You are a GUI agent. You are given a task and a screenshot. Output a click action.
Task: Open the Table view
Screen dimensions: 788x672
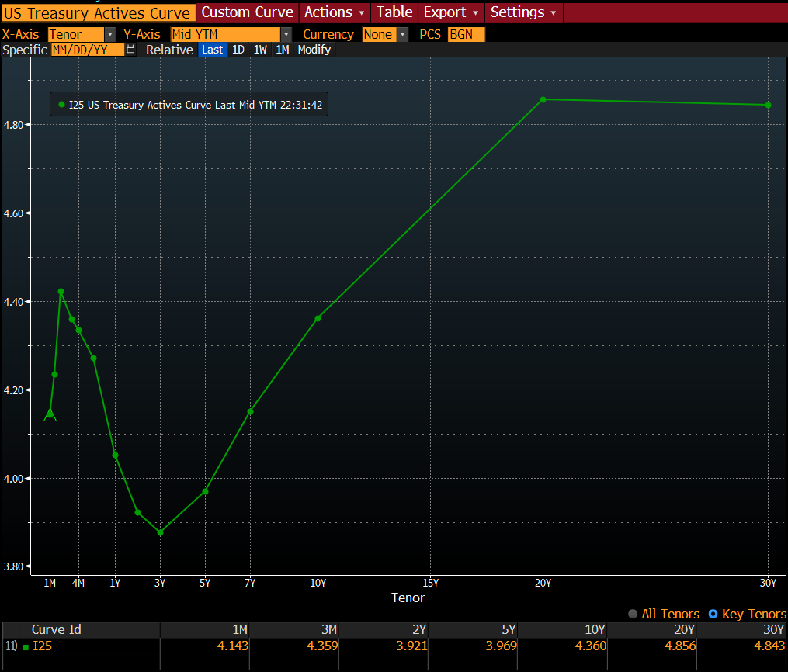click(x=394, y=12)
